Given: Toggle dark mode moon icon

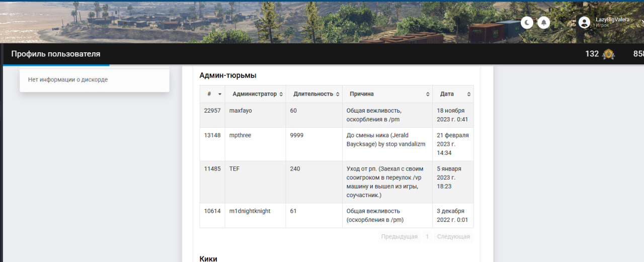Looking at the screenshot, I should (527, 23).
